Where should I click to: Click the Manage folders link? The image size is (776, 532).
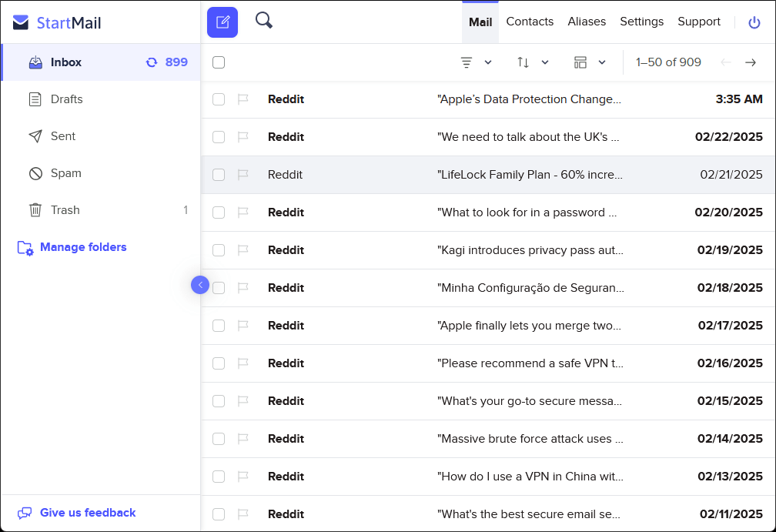83,247
